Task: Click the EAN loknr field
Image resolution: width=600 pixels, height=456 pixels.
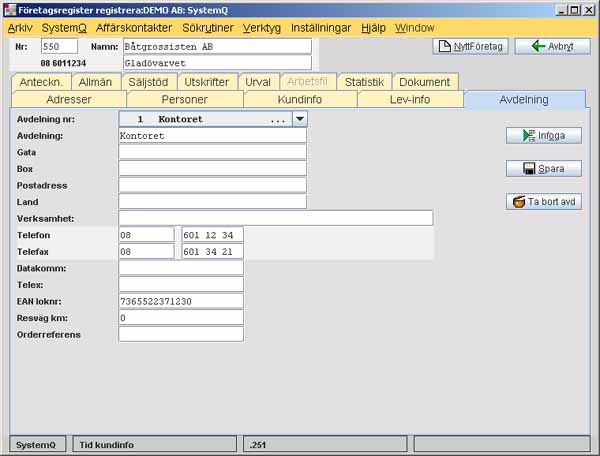Action: click(181, 301)
